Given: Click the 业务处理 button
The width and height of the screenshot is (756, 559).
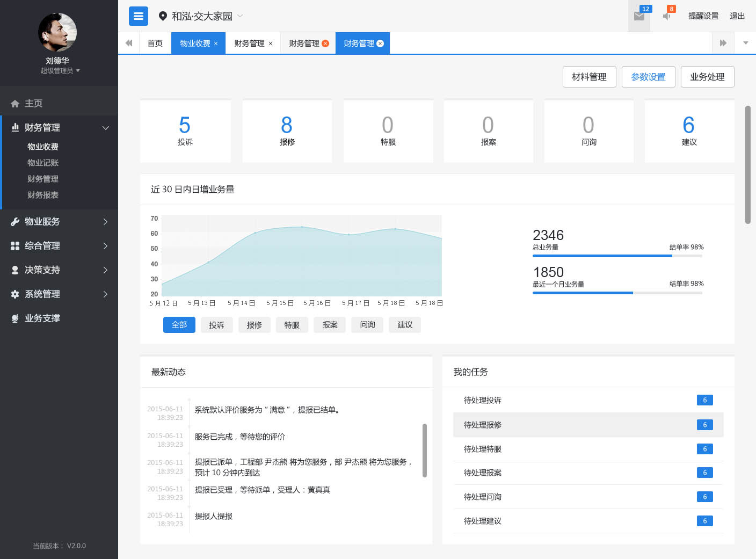Looking at the screenshot, I should (708, 77).
